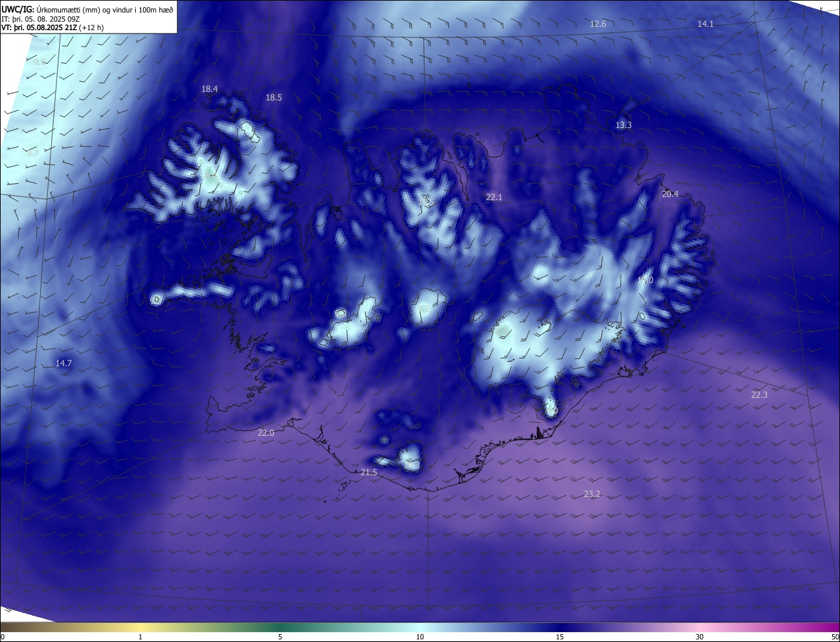The height and width of the screenshot is (642, 840).
Task: Click the color scale tick label 1
Action: [x=140, y=637]
